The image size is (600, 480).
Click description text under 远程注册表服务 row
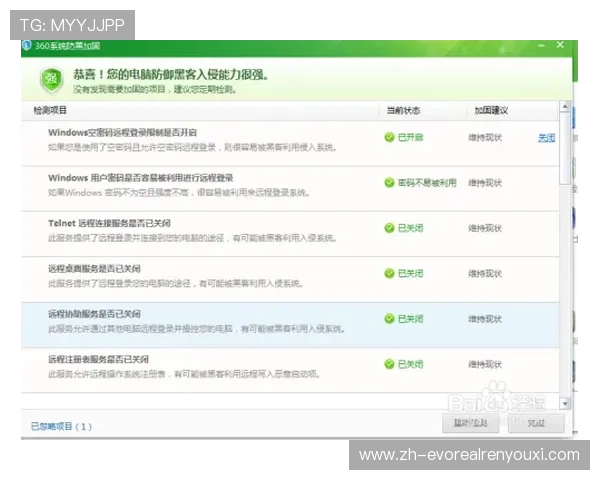click(184, 374)
